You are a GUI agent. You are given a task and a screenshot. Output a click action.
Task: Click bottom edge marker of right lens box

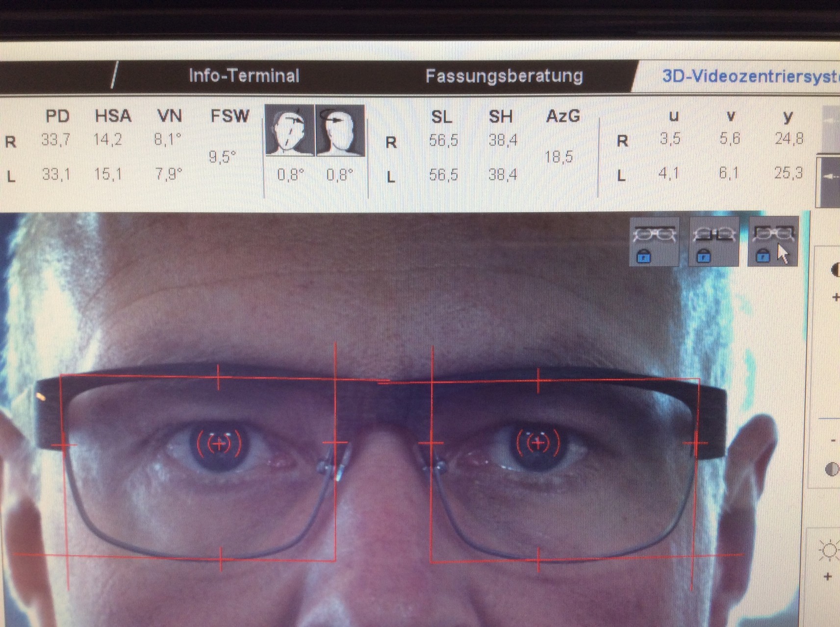pos(221,559)
